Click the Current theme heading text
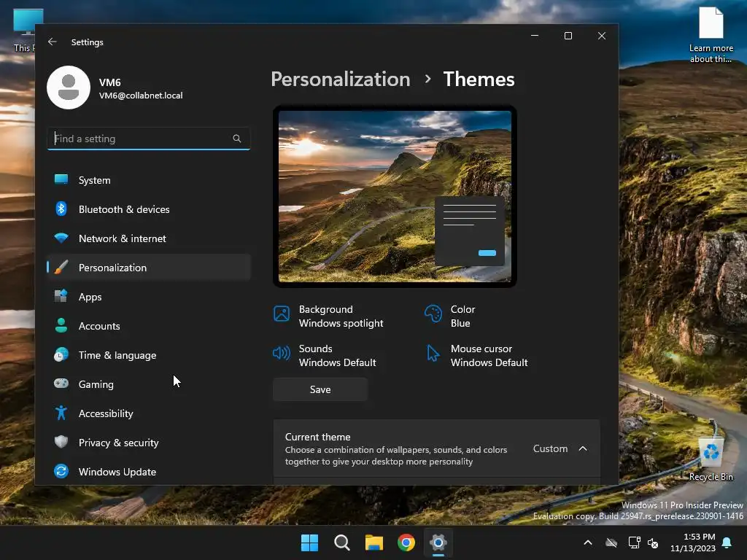 click(x=317, y=437)
